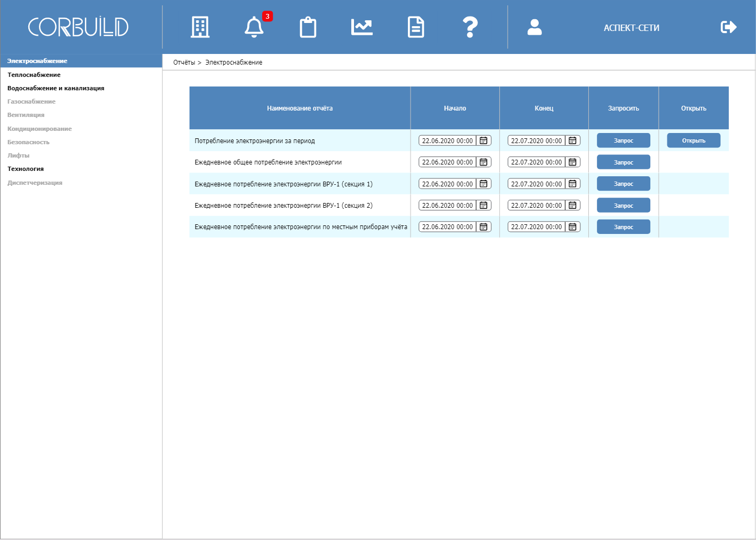Click end date field for местным приборам учёта
The width and height of the screenshot is (756, 540).
coord(537,226)
